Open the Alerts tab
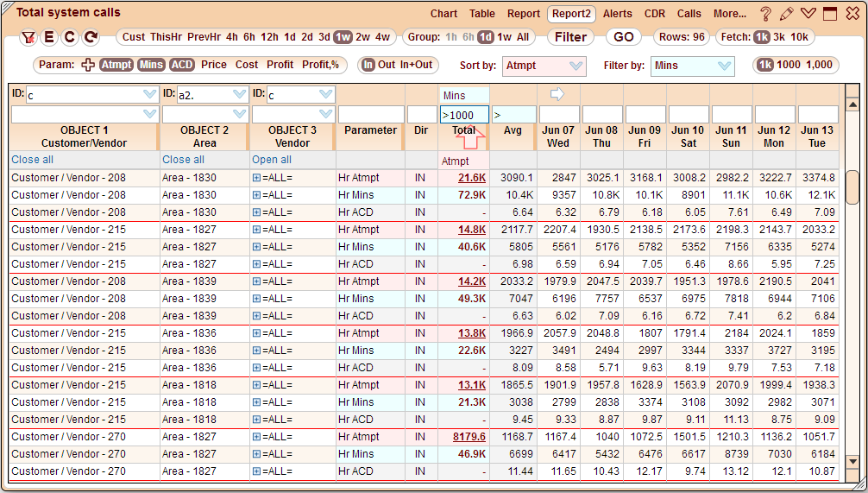This screenshot has width=868, height=493. [617, 14]
